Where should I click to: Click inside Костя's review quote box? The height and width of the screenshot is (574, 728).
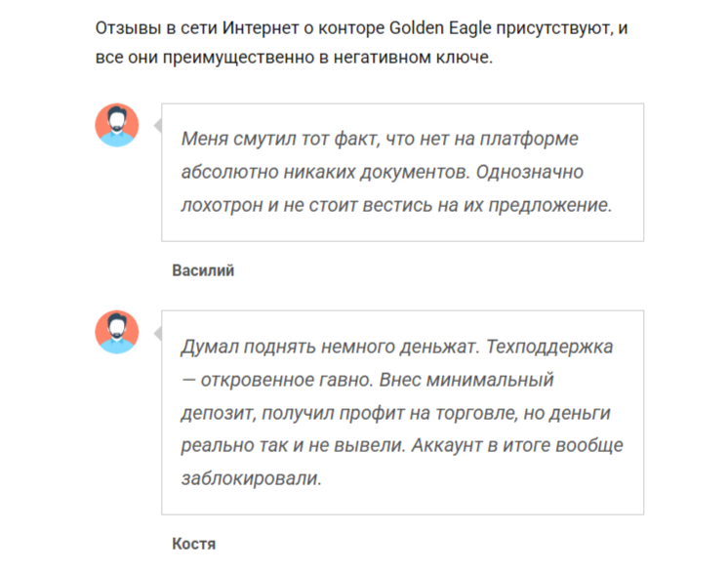click(402, 412)
